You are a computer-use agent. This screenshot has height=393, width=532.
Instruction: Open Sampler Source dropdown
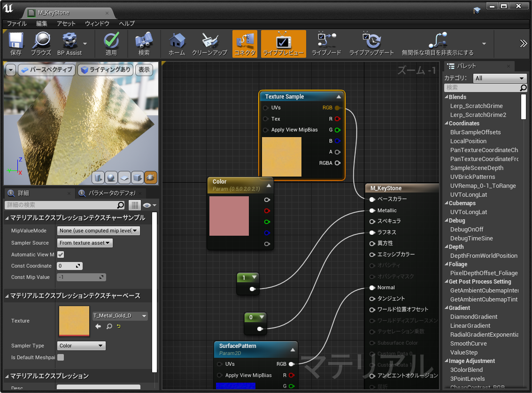pos(85,243)
